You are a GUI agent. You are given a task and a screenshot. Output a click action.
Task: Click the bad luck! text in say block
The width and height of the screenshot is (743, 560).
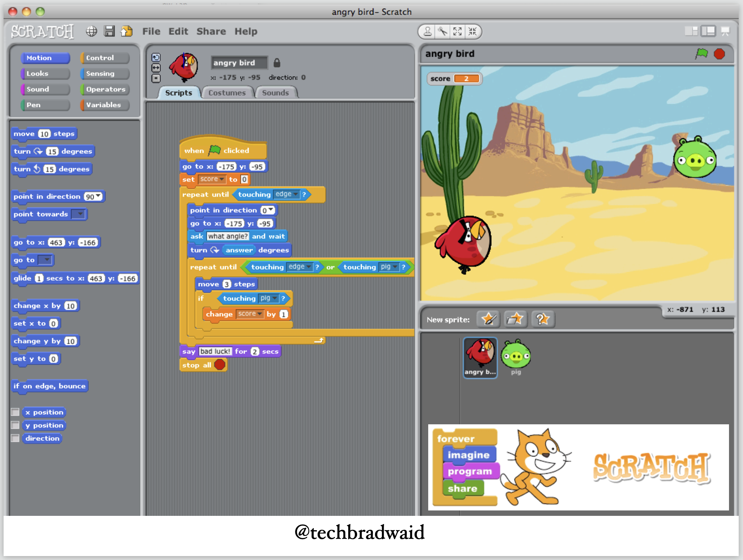click(215, 351)
